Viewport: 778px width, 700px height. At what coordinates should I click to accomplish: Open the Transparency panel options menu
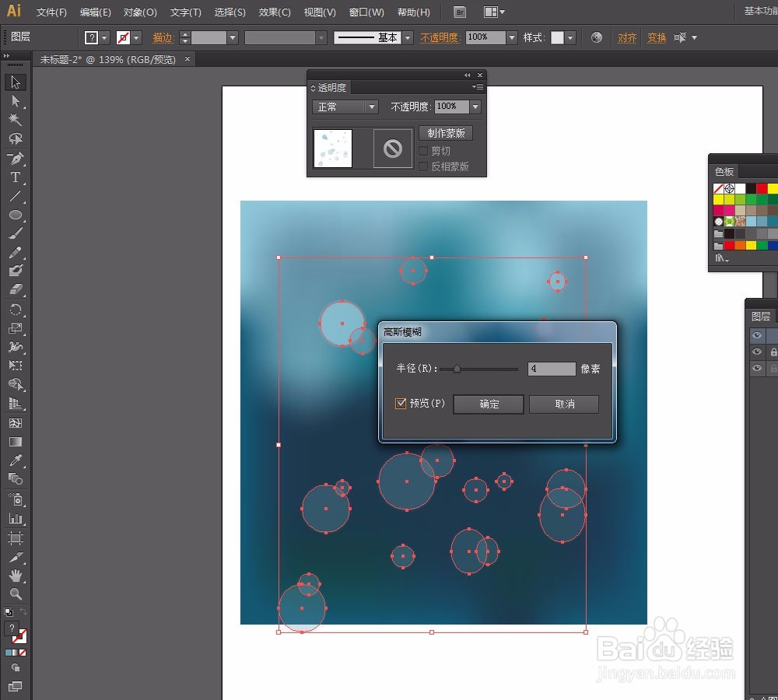478,87
